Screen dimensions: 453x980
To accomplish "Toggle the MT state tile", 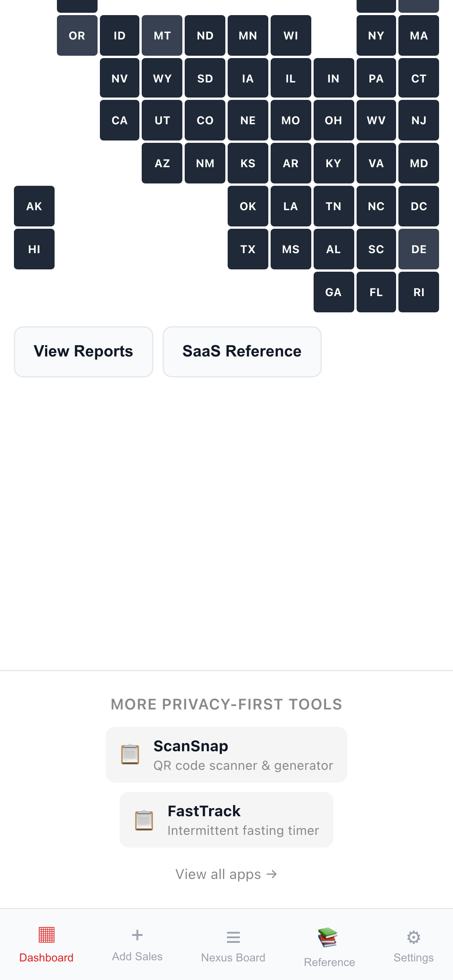I will click(162, 35).
